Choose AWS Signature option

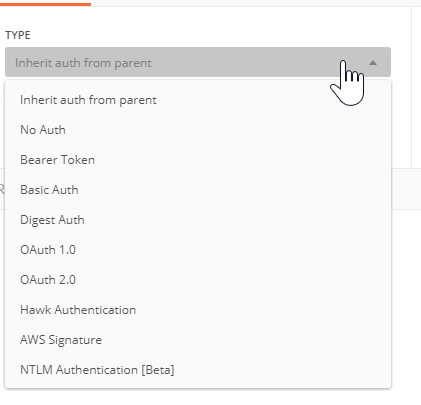point(198,340)
